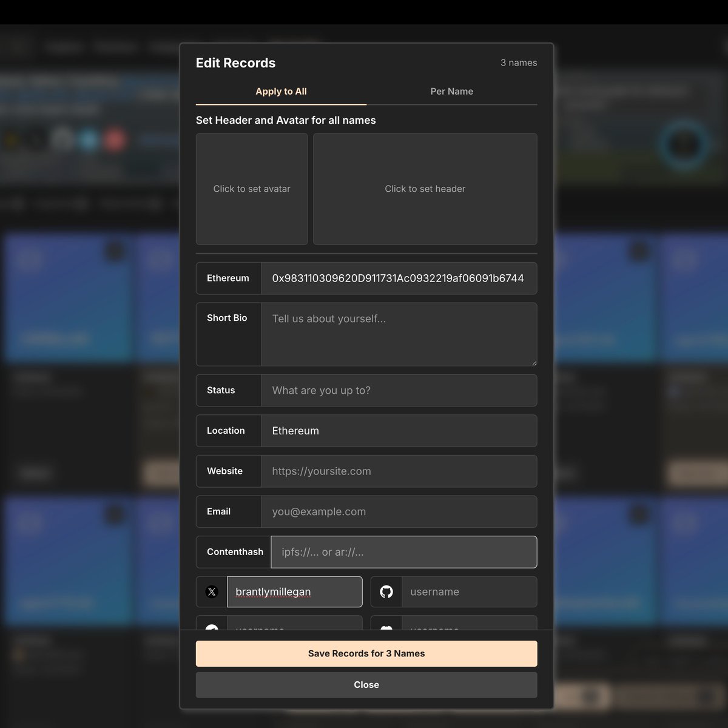Click the GitHub username field

click(470, 592)
